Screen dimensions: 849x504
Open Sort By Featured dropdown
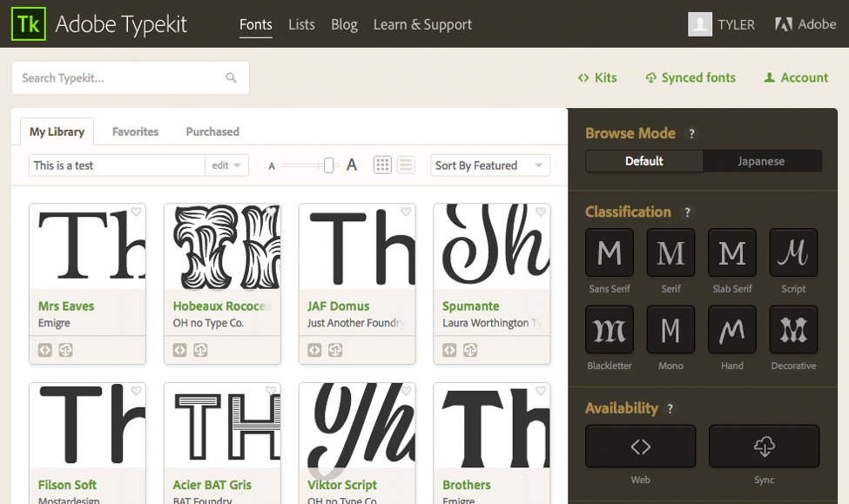click(x=490, y=165)
